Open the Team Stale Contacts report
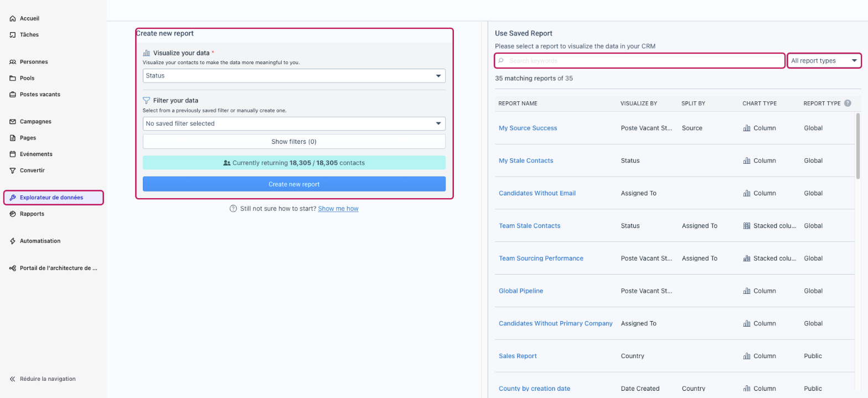Viewport: 868px width, 398px height. pyautogui.click(x=529, y=226)
